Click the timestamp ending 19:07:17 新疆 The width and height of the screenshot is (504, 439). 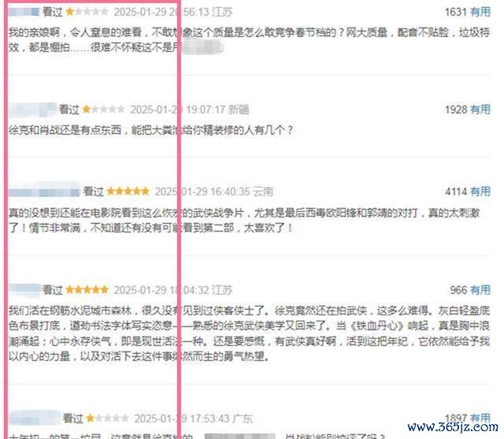tap(190, 110)
